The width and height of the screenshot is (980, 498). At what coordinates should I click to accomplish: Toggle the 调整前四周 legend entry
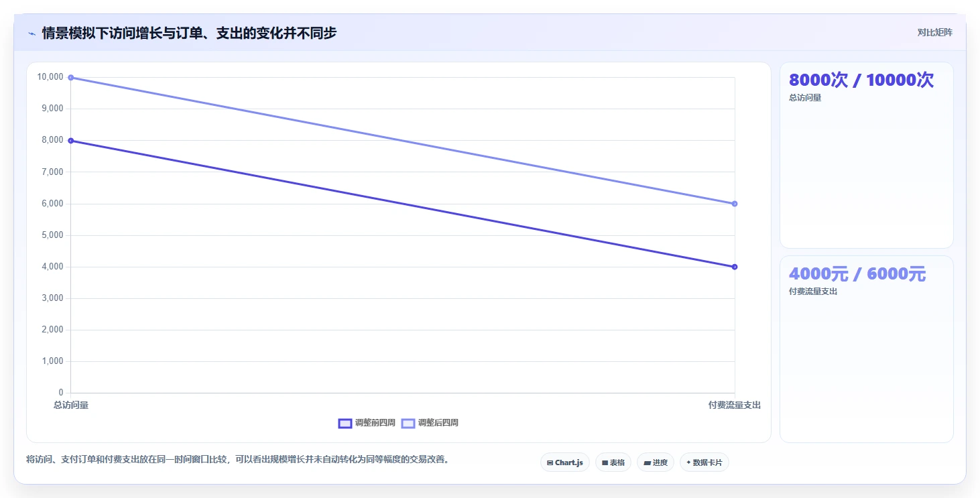(x=367, y=423)
